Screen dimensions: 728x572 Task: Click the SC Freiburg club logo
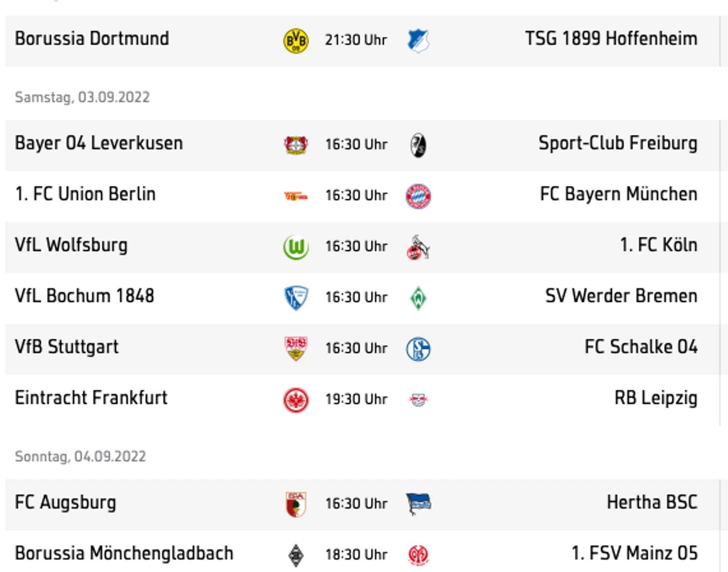(418, 145)
